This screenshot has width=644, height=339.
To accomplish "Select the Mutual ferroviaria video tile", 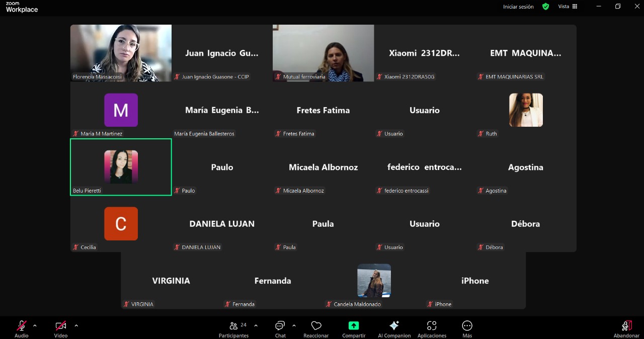I will (323, 53).
